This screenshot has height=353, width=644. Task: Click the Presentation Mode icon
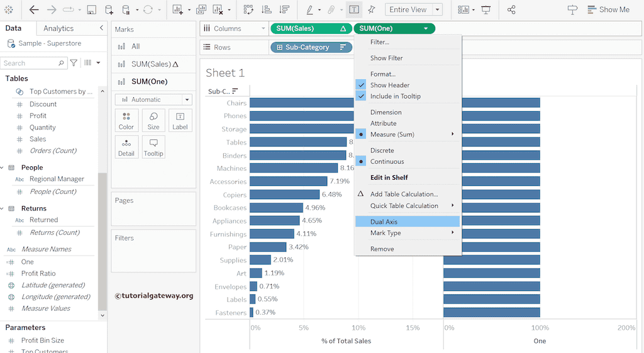tap(486, 10)
